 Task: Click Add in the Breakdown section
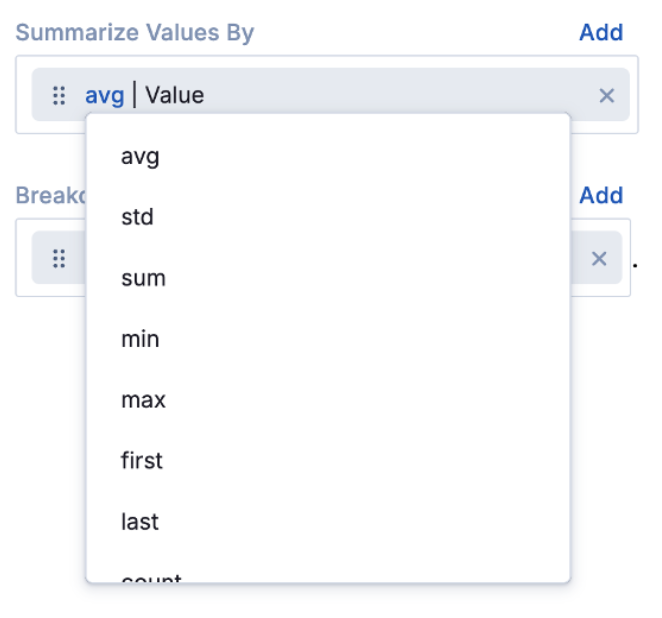tap(601, 195)
